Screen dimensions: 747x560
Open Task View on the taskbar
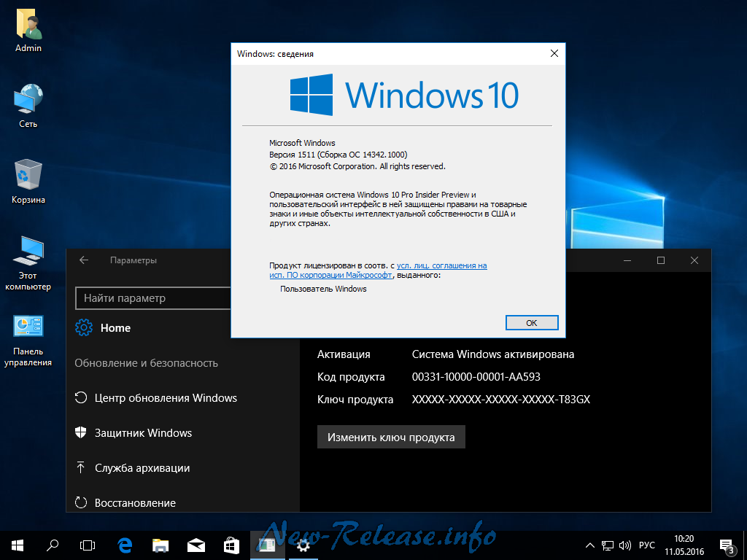click(x=88, y=545)
